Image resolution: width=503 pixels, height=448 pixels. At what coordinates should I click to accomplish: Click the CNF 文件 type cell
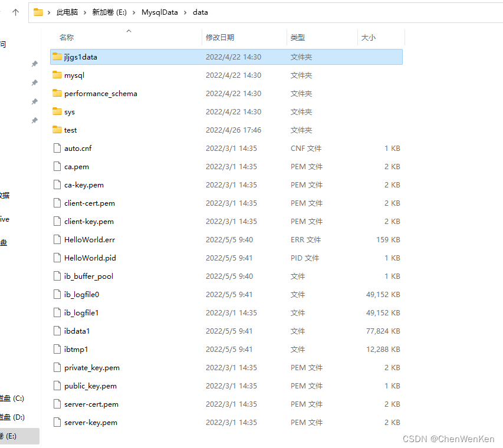[306, 148]
